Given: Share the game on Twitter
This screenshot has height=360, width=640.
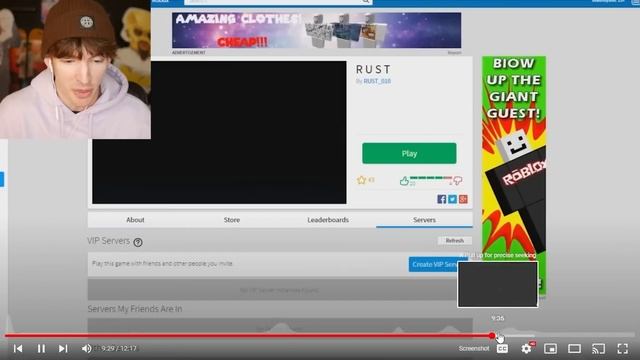Looking at the screenshot, I should (x=452, y=199).
